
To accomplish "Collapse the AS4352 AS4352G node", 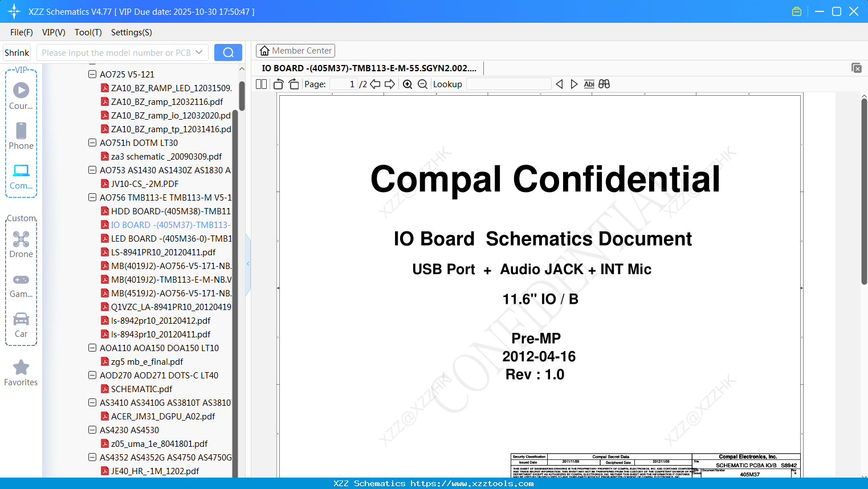I will (x=92, y=457).
